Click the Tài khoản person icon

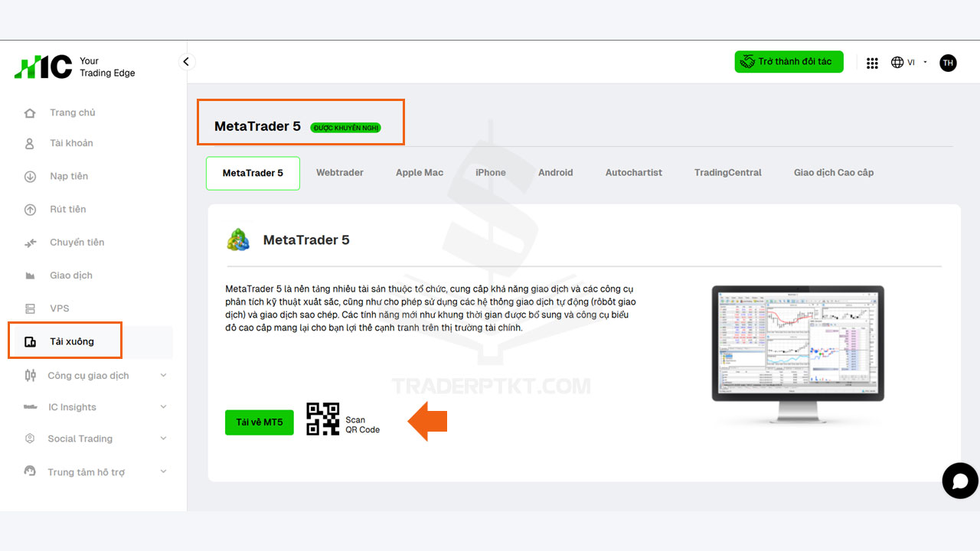(30, 144)
